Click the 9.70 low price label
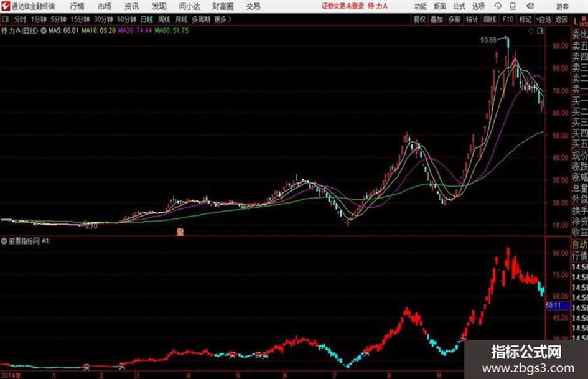The width and height of the screenshot is (588, 379). [x=91, y=227]
